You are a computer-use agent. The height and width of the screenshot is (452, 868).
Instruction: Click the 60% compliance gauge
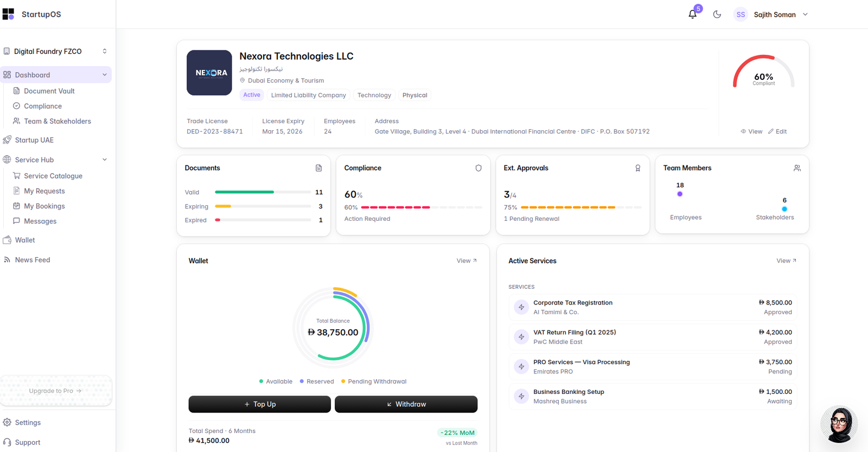click(x=764, y=73)
